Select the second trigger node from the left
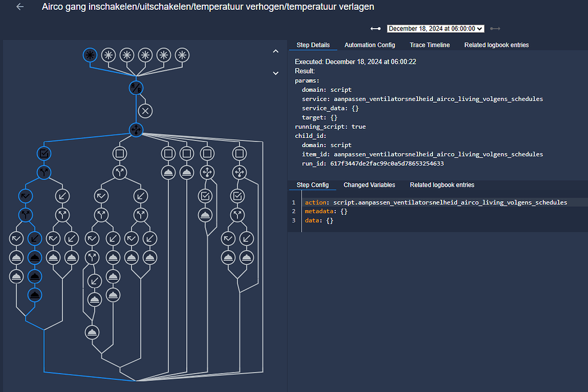This screenshot has height=392, width=588. (x=107, y=55)
